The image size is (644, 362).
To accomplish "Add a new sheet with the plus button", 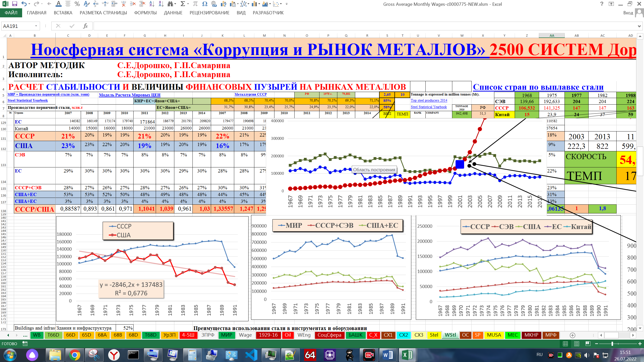I will pyautogui.click(x=572, y=335).
